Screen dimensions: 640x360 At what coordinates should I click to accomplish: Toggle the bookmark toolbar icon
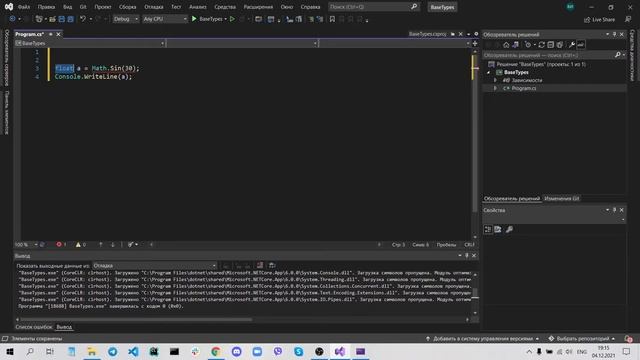pos(332,19)
